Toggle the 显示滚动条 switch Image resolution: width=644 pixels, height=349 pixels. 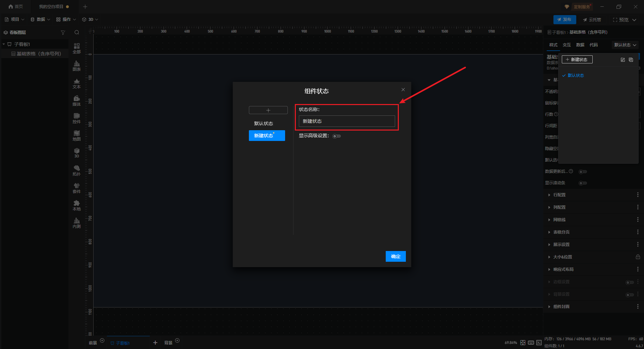583,183
